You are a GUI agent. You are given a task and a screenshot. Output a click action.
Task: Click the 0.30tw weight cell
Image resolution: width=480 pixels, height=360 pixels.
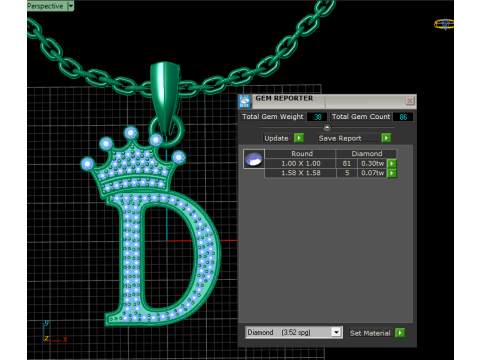point(372,164)
